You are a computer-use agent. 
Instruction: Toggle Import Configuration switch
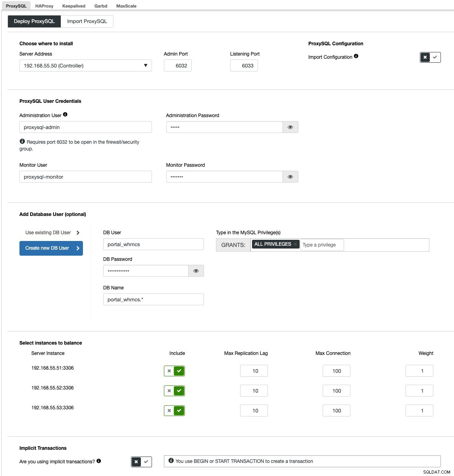pos(430,57)
